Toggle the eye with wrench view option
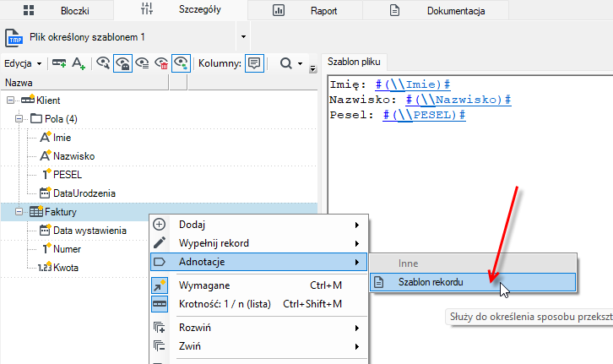 pos(103,63)
